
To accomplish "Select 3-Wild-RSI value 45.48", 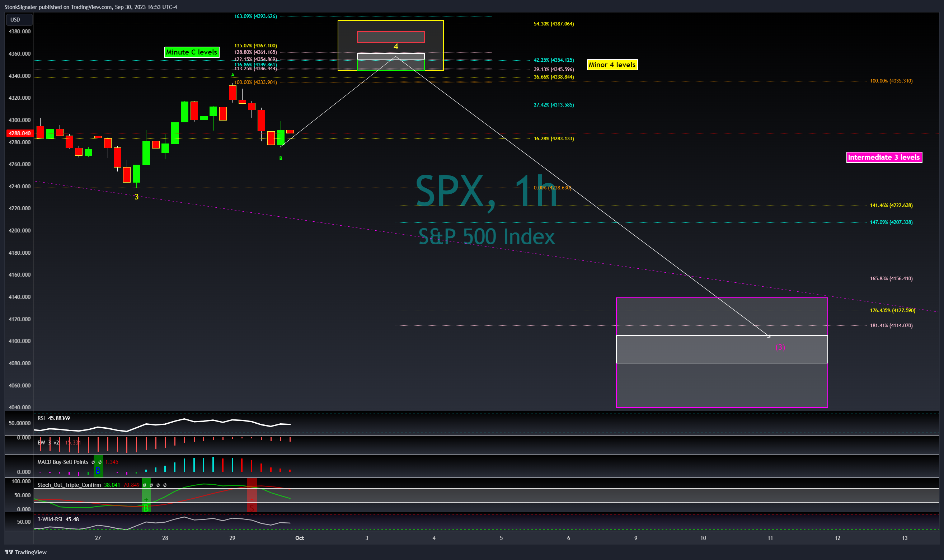I will [x=72, y=519].
